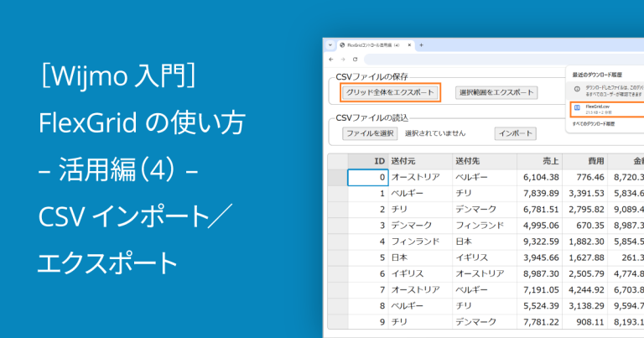Screen dimensions: 644x338
Task: Click the info icon in download popup
Action: 577,88
